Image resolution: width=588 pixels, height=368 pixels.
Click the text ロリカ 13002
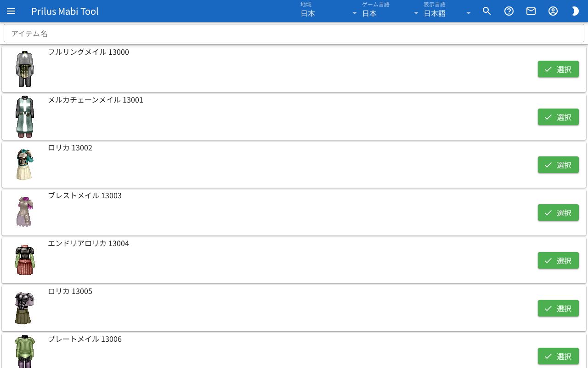[x=70, y=148]
